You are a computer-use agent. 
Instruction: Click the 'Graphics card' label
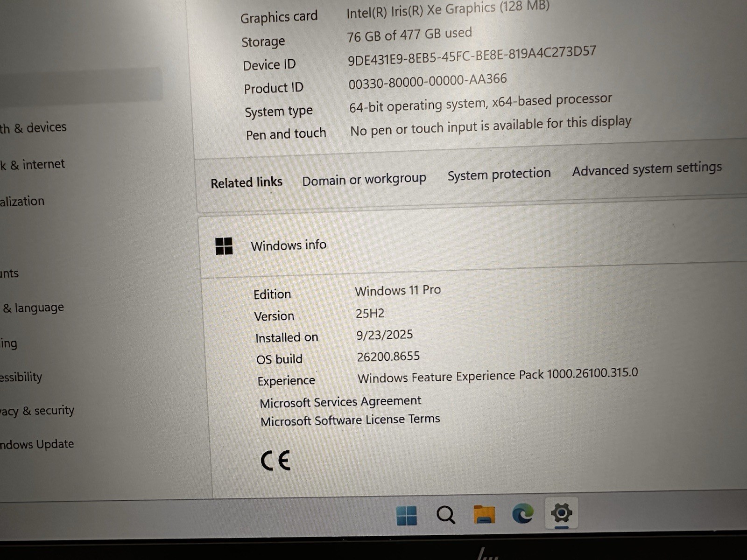(x=279, y=17)
